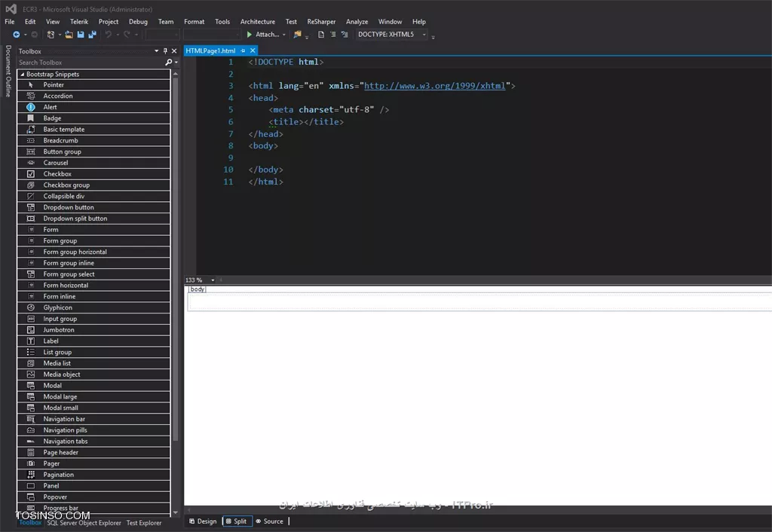Select the Badge snippet in Toolbox
This screenshot has height=532, width=772.
coord(93,118)
